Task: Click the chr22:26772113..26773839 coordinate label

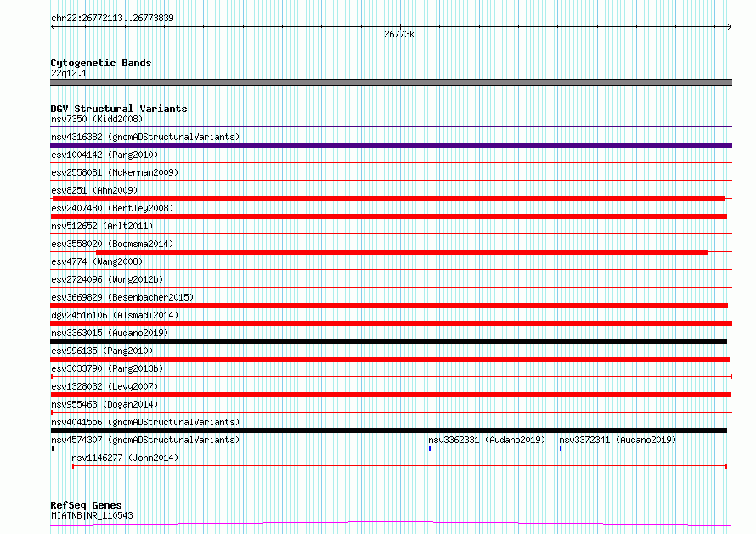Action: (112, 18)
